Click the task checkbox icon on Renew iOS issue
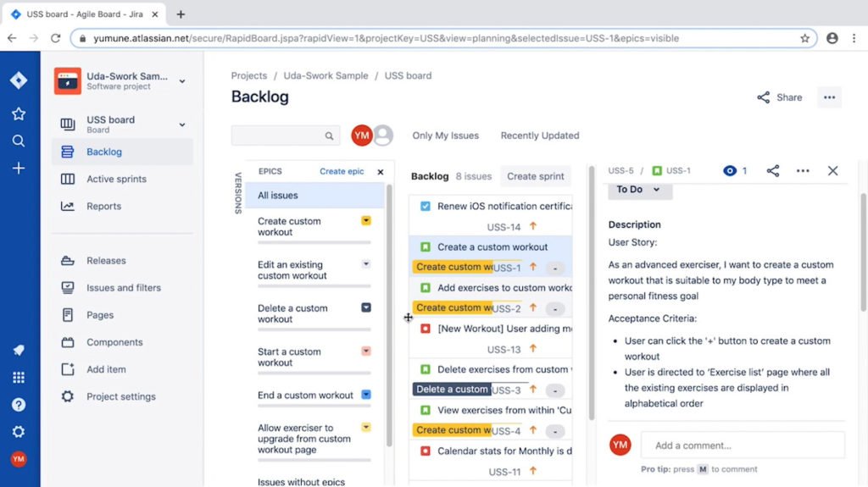This screenshot has width=868, height=487. point(426,206)
